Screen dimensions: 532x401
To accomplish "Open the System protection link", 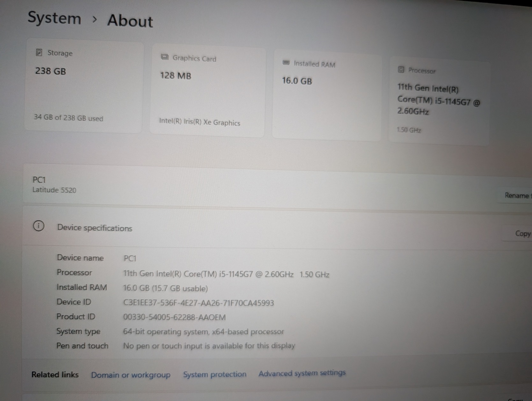I will (x=215, y=374).
